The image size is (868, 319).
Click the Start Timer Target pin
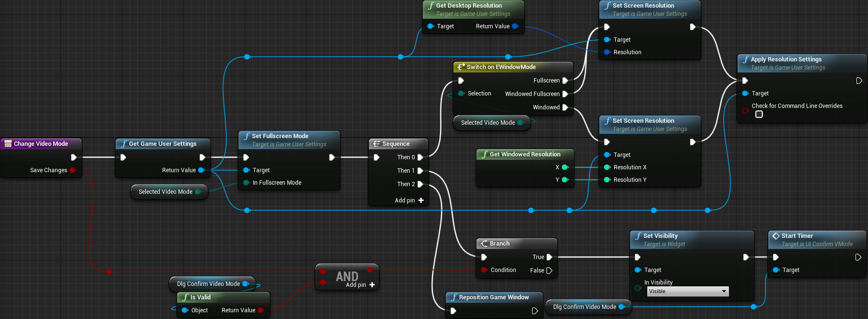[776, 270]
